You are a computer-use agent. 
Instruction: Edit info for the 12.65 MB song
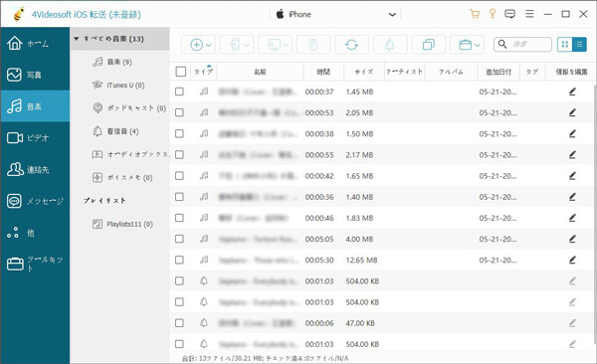[572, 260]
